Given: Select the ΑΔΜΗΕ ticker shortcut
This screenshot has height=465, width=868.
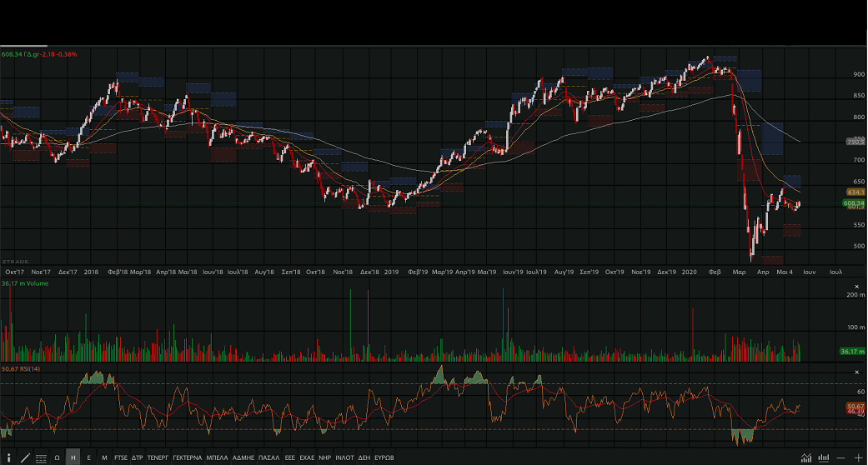Looking at the screenshot, I should pyautogui.click(x=243, y=457).
